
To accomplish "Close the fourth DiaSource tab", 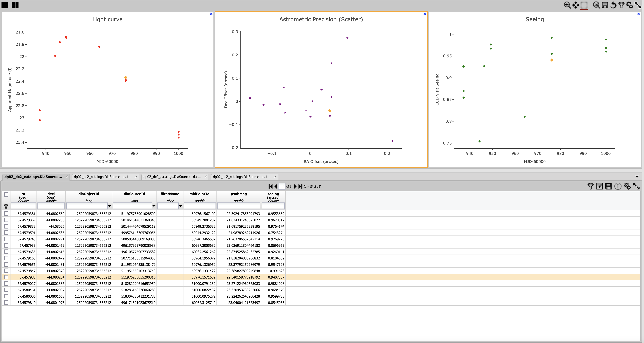I will tap(275, 177).
